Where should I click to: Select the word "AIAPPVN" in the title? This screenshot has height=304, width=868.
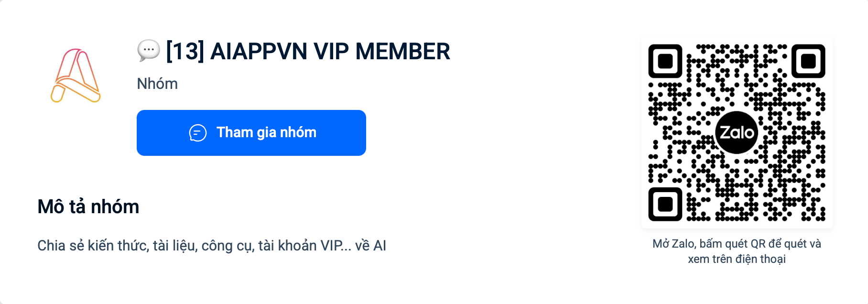pyautogui.click(x=259, y=51)
